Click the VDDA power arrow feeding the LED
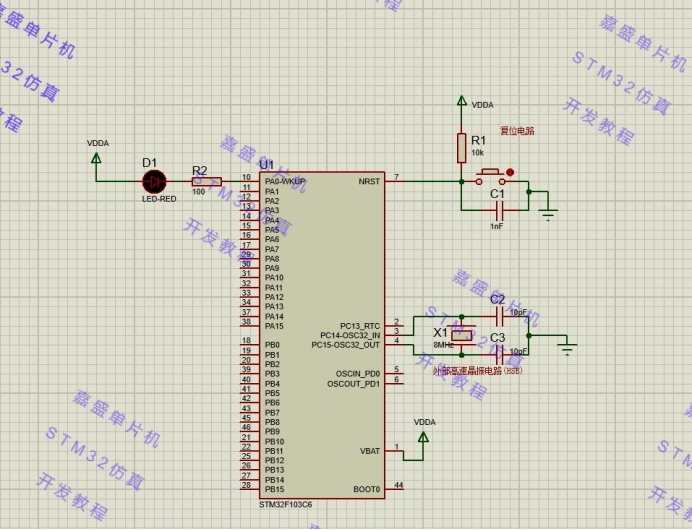This screenshot has height=530, width=692. (x=96, y=158)
